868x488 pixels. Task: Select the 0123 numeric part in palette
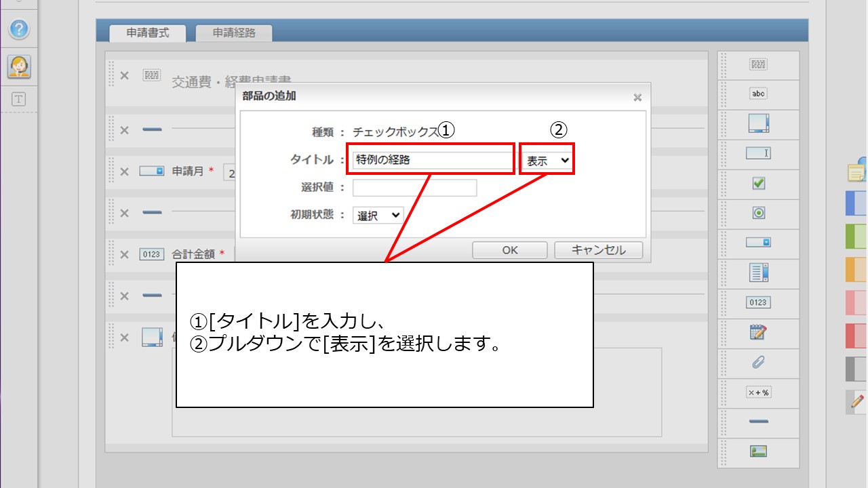758,302
